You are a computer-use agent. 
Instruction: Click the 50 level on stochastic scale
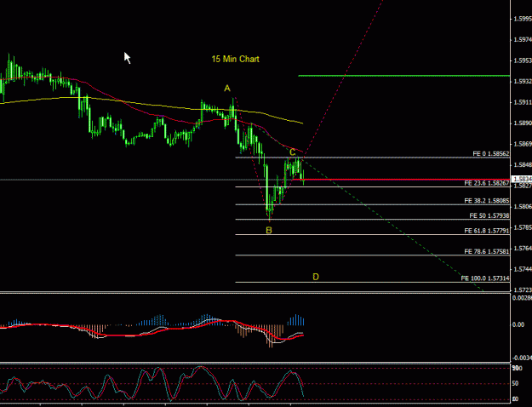[515, 383]
